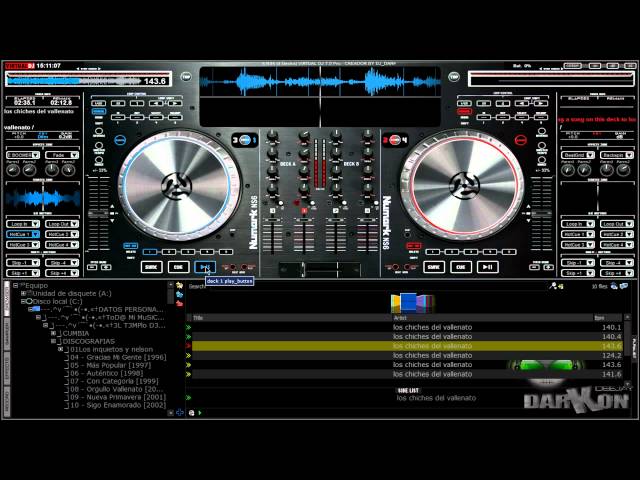Open the left deck Loop Out dropdown

(x=62, y=224)
